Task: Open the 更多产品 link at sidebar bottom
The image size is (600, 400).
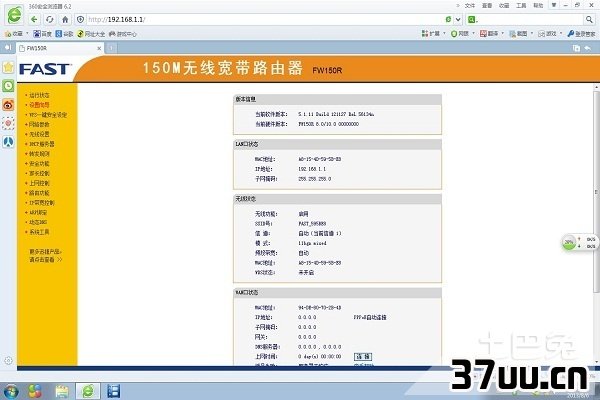Action: click(46, 256)
